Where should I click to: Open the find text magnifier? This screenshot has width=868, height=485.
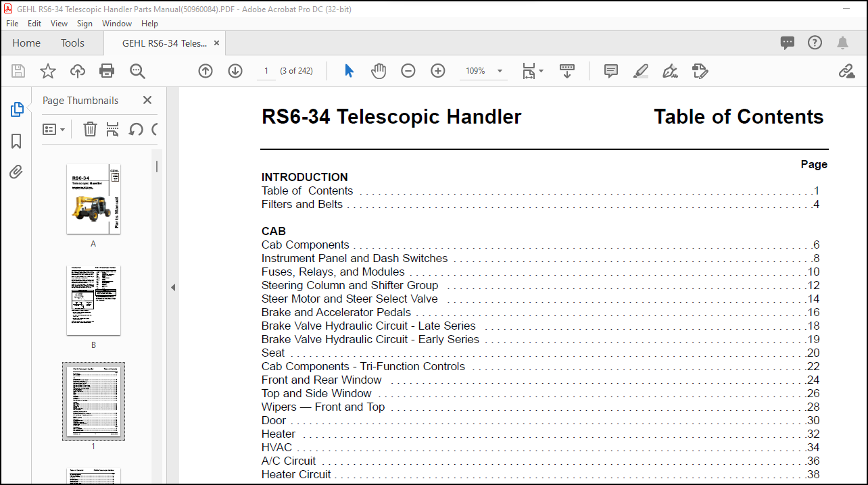(x=137, y=71)
